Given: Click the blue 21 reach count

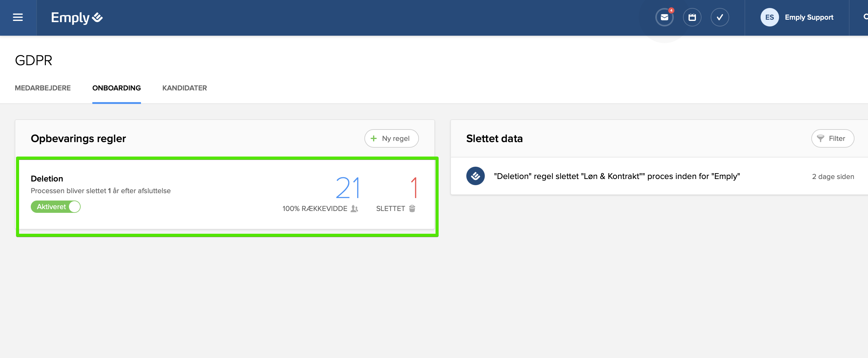Looking at the screenshot, I should [x=348, y=188].
